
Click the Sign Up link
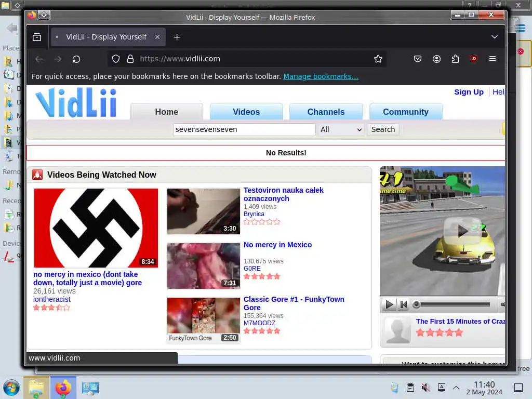point(469,92)
